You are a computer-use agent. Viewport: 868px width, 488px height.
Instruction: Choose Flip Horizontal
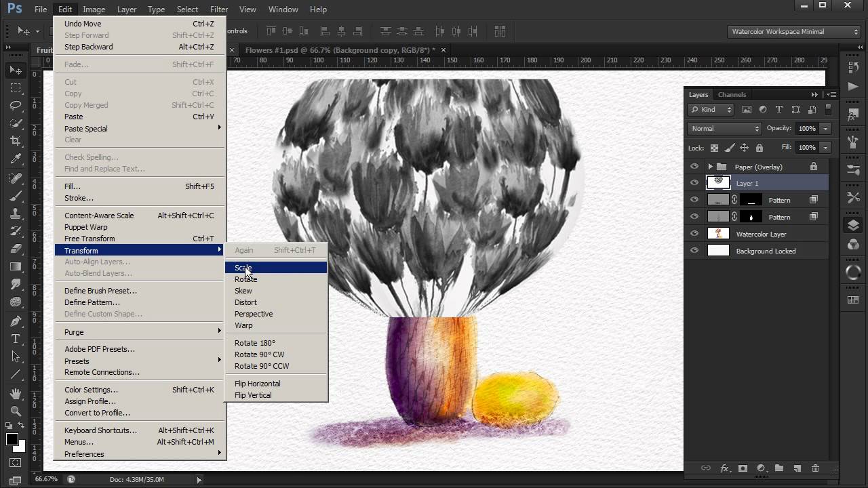coord(276,384)
